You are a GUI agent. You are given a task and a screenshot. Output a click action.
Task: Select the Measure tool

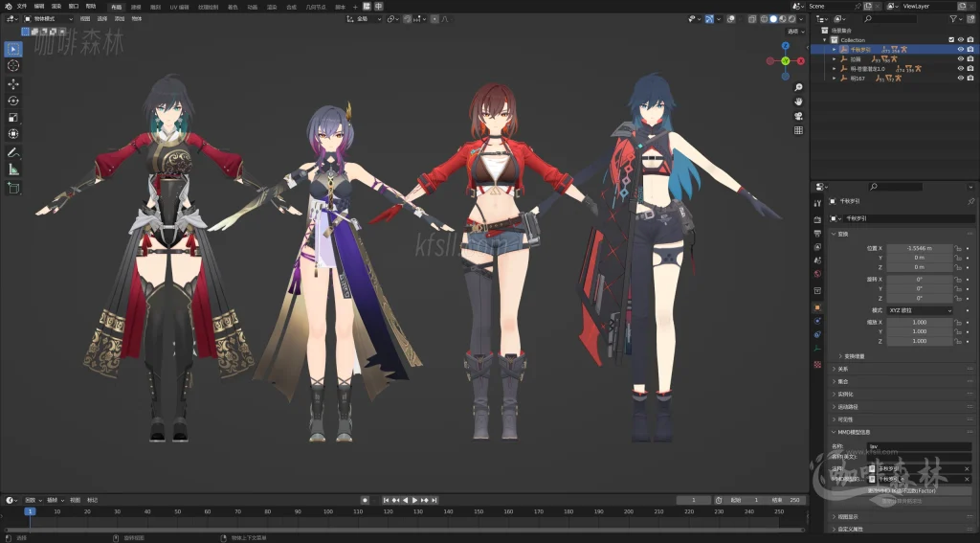click(x=13, y=170)
